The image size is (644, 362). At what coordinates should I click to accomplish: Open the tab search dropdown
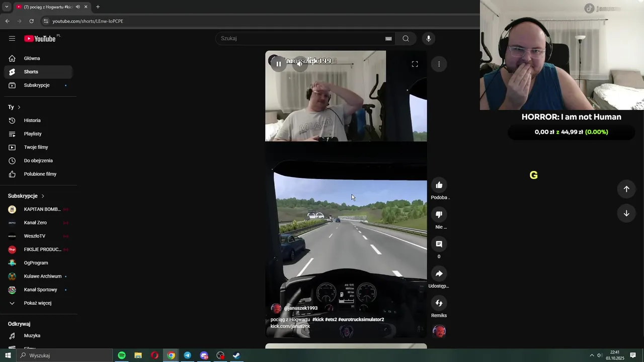pyautogui.click(x=6, y=7)
